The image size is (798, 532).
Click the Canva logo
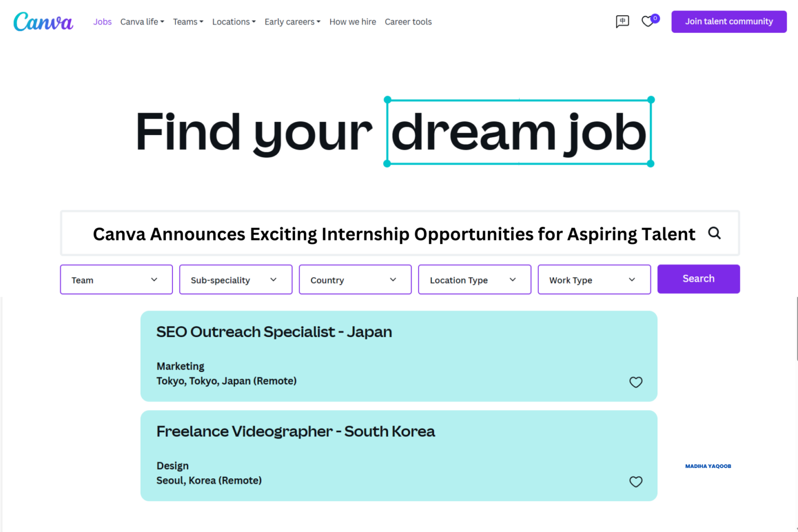tap(43, 21)
